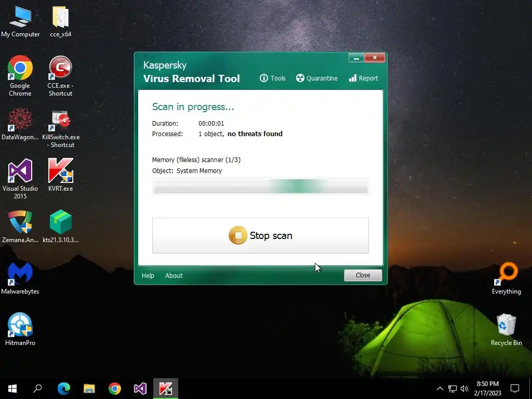The image size is (532, 399).
Task: Click "Scan in progress..." heading
Action: (193, 107)
